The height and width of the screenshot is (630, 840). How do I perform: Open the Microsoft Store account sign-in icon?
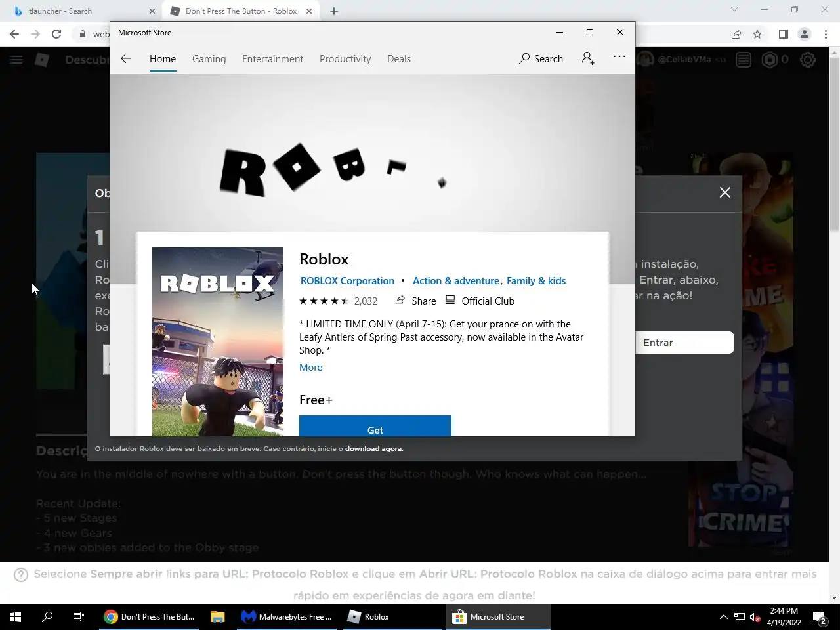[x=588, y=58]
